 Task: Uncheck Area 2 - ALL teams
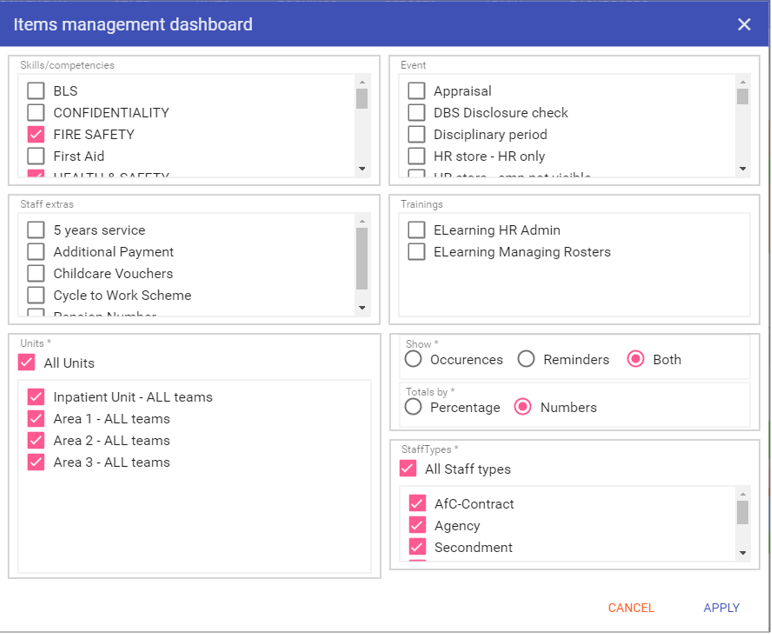click(x=36, y=441)
